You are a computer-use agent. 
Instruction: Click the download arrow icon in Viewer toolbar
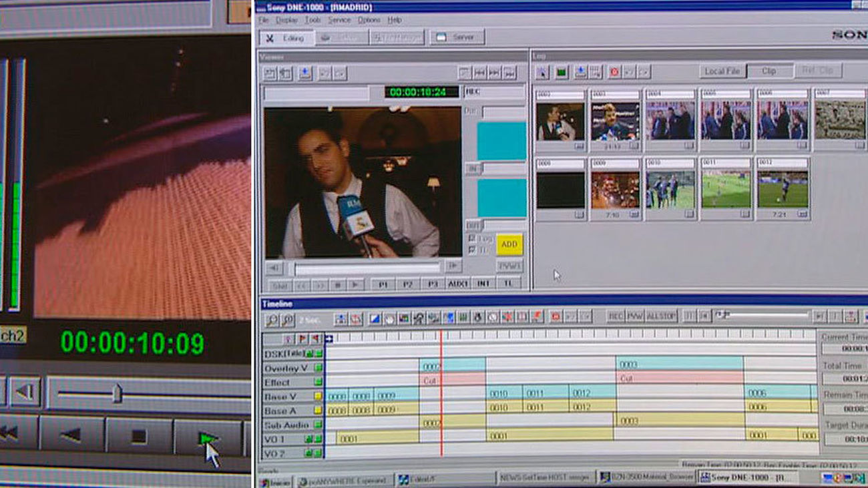[x=305, y=73]
